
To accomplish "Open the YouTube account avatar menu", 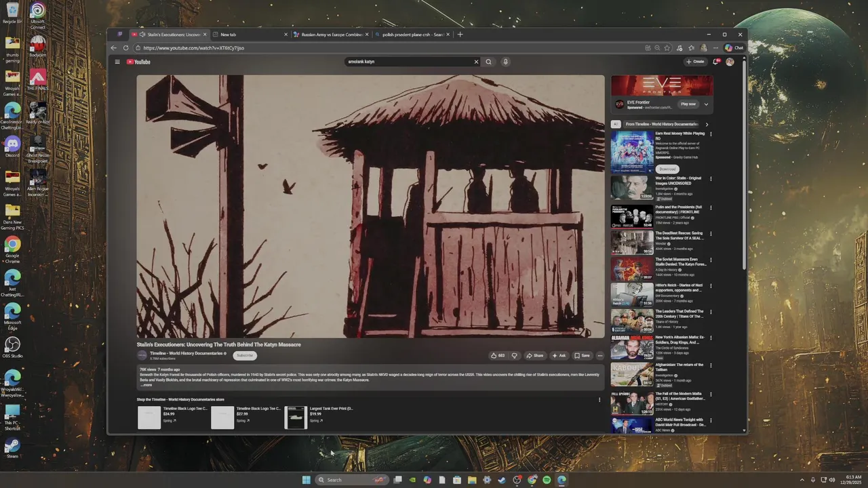I will coord(730,62).
